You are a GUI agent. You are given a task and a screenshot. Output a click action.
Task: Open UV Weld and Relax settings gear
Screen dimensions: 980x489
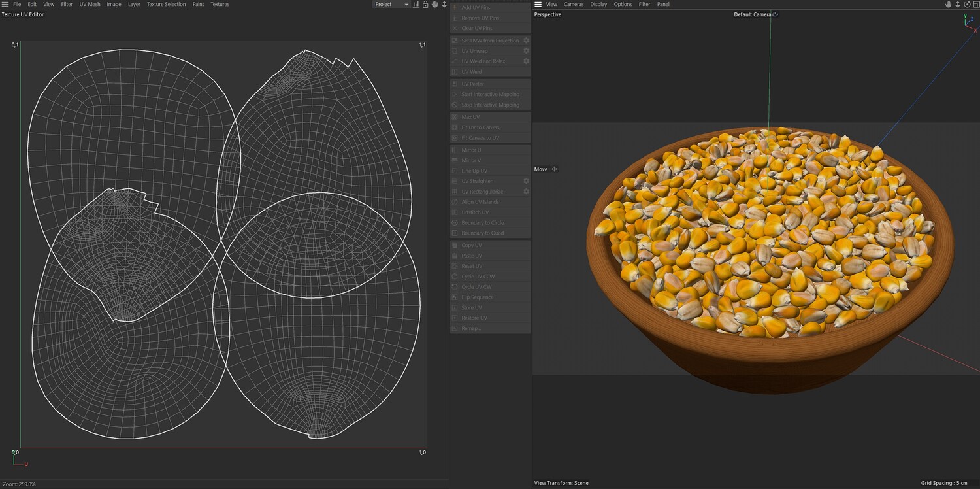click(526, 61)
